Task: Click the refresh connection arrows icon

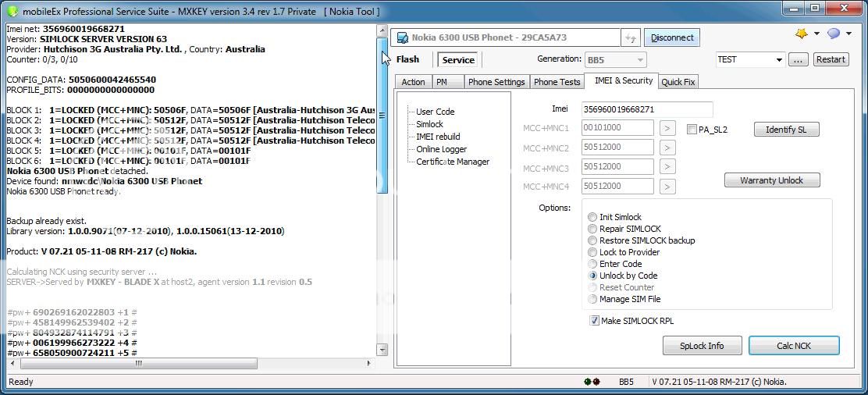Action: [x=631, y=37]
